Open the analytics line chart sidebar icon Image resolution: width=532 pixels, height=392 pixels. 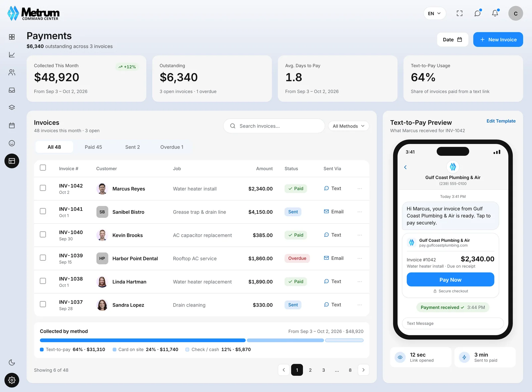tap(12, 54)
